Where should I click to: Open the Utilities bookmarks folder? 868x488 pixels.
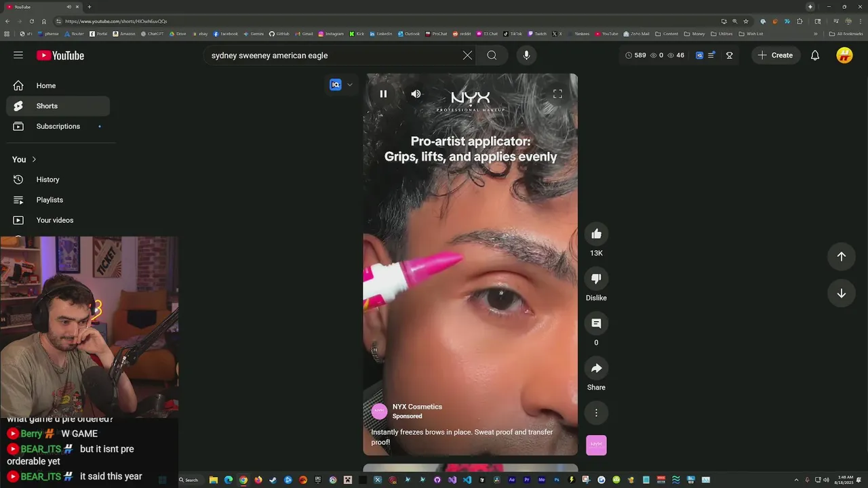(722, 34)
